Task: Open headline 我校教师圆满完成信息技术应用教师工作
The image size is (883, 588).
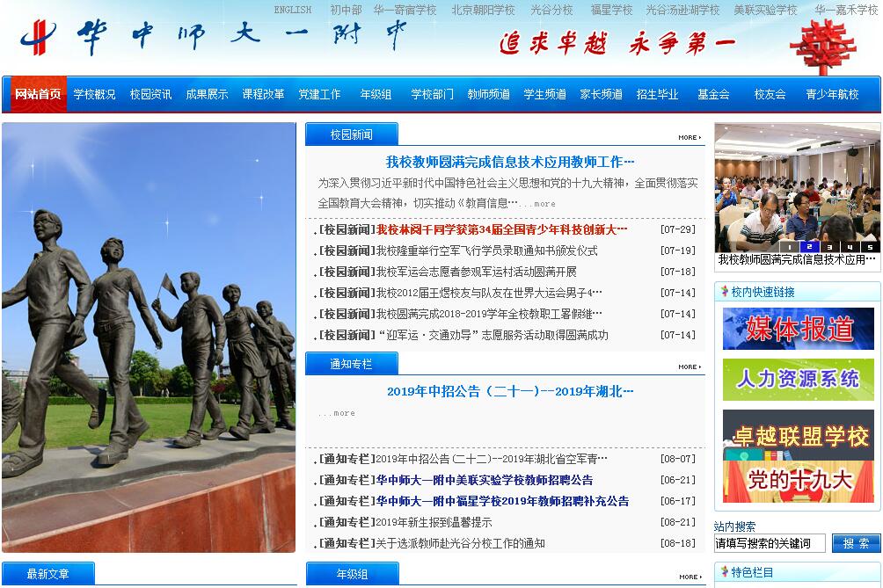Action: [x=509, y=162]
